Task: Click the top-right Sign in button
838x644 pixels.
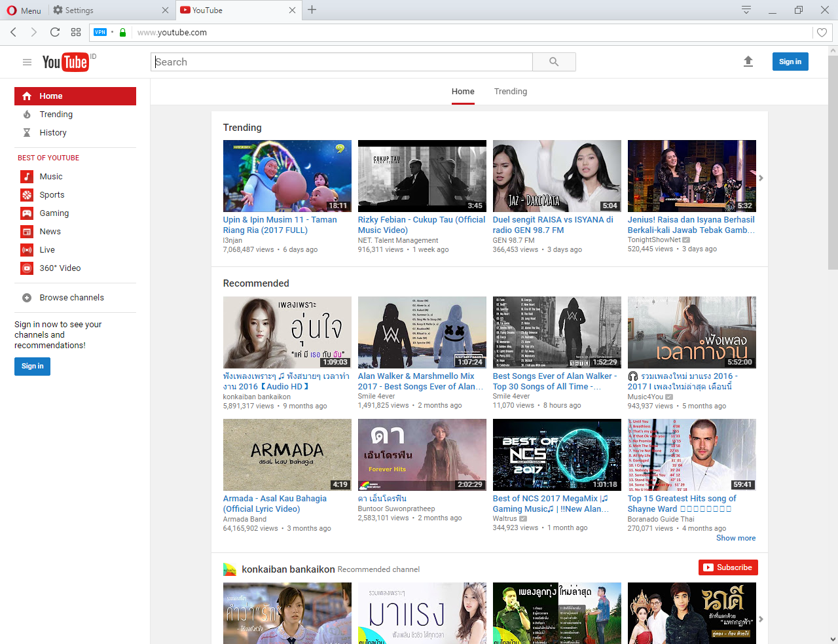Action: (x=790, y=62)
